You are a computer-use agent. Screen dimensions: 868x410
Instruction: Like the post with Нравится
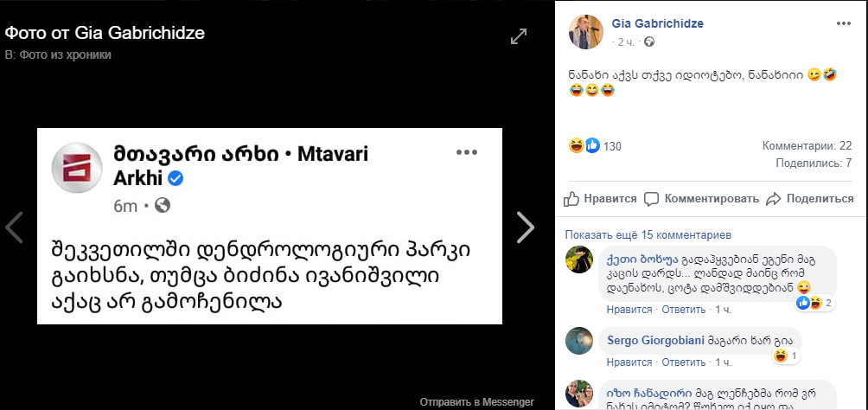point(600,199)
